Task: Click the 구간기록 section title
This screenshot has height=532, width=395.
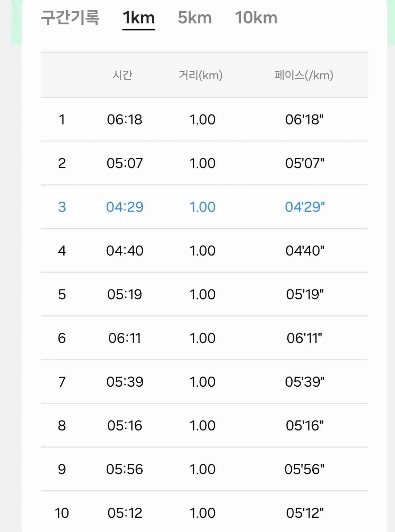Action: 70,18
